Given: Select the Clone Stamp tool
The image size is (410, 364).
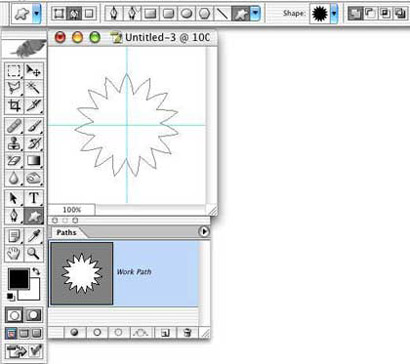Looking at the screenshot, I should [x=14, y=144].
